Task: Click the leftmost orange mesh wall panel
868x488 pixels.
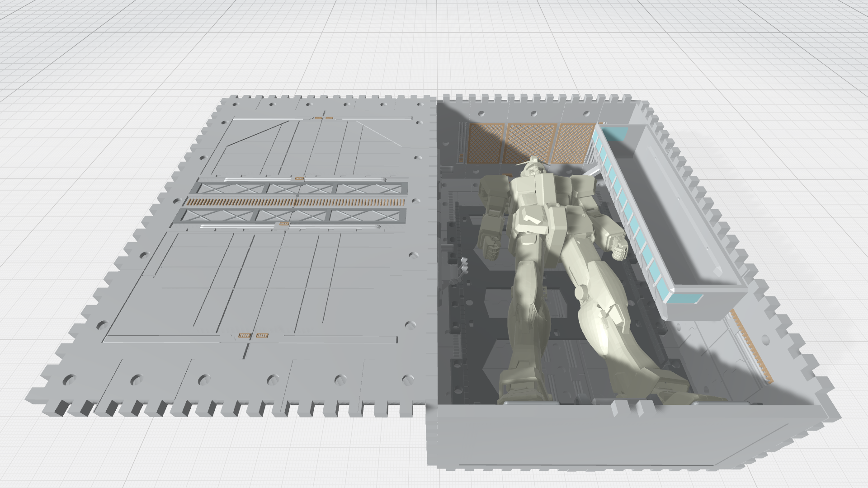Action: (485, 143)
